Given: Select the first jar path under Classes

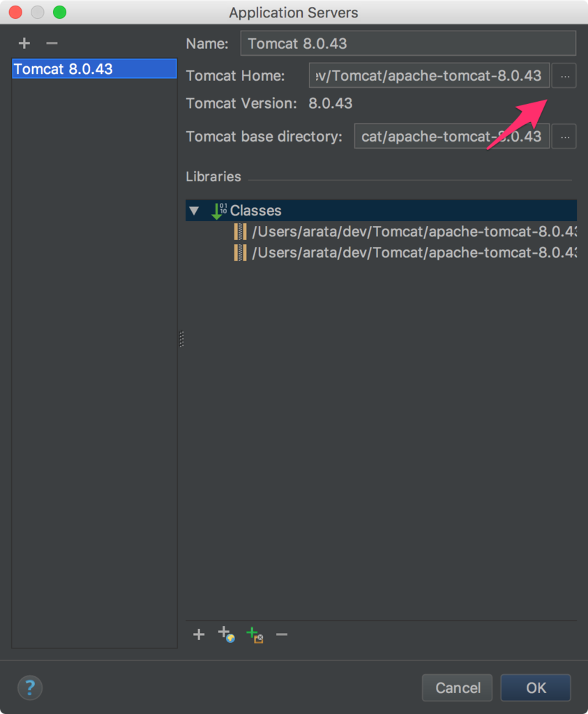Looking at the screenshot, I should click(x=405, y=231).
